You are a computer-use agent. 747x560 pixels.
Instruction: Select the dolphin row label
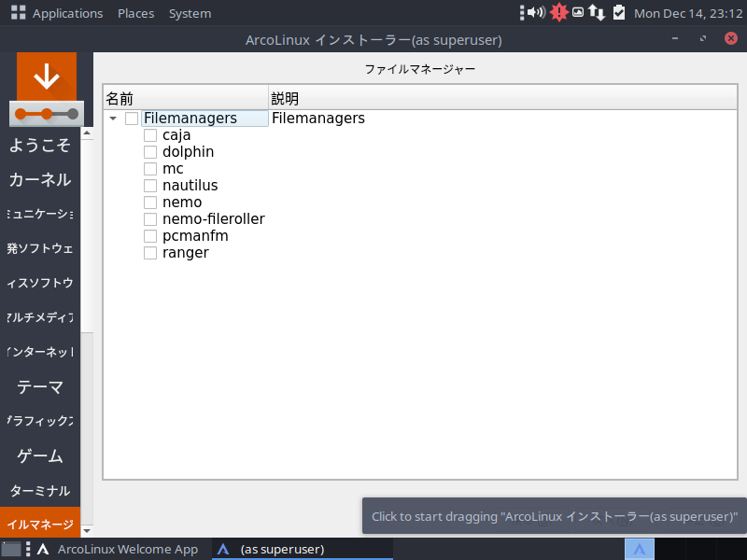point(188,152)
